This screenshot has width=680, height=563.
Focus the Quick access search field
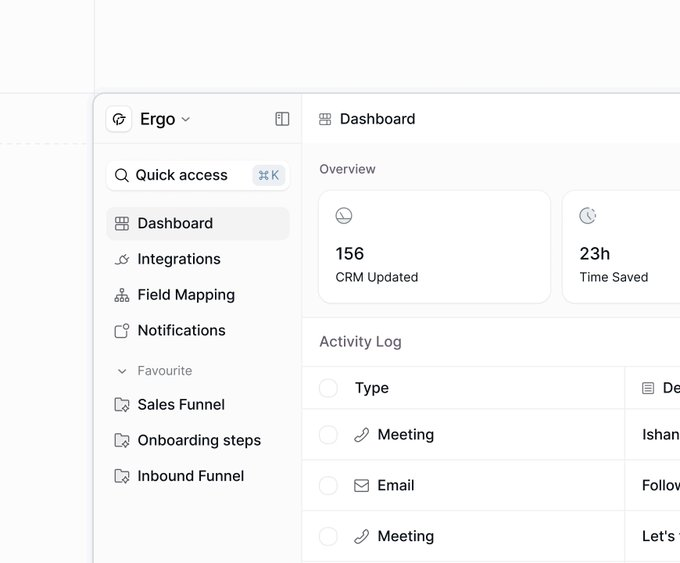pyautogui.click(x=198, y=175)
